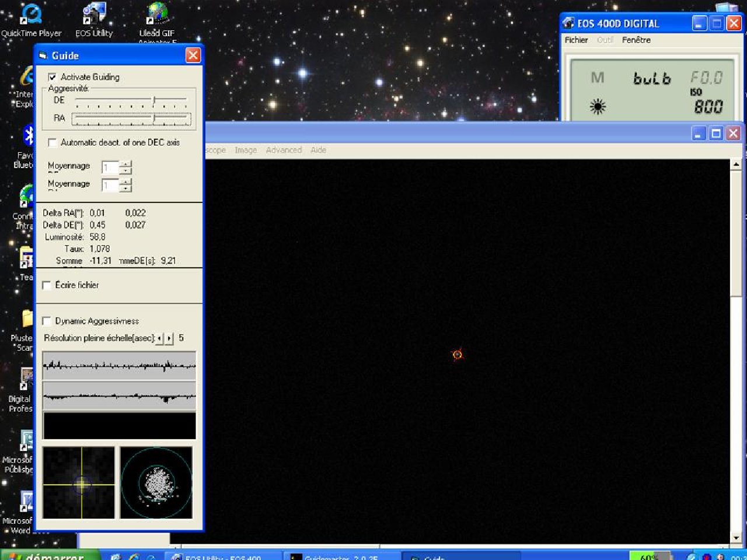Increase the first Moyennage spinner value
The image size is (747, 560).
click(125, 164)
